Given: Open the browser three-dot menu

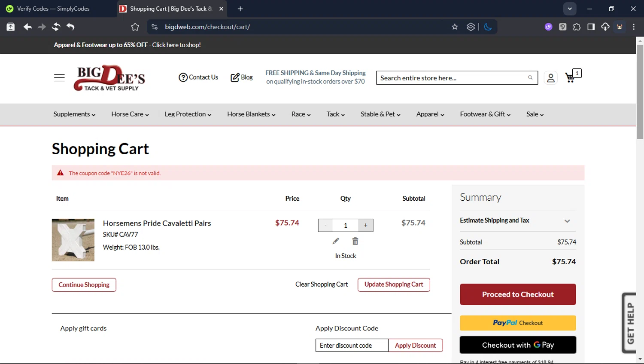Looking at the screenshot, I should [634, 27].
